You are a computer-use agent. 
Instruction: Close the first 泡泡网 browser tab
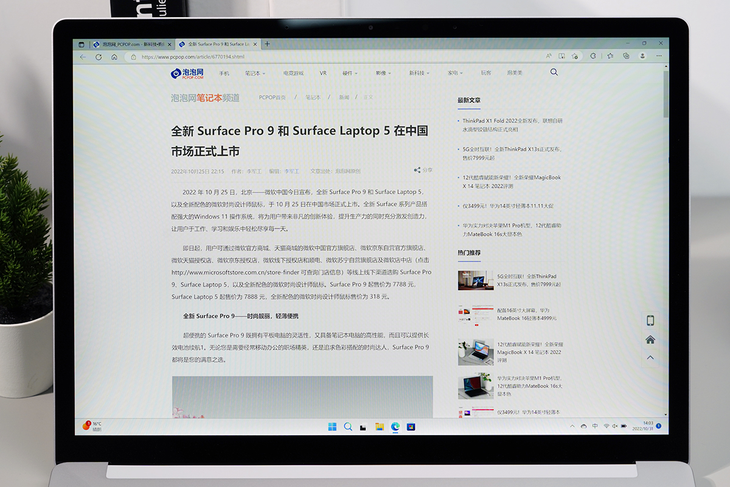tap(169, 45)
